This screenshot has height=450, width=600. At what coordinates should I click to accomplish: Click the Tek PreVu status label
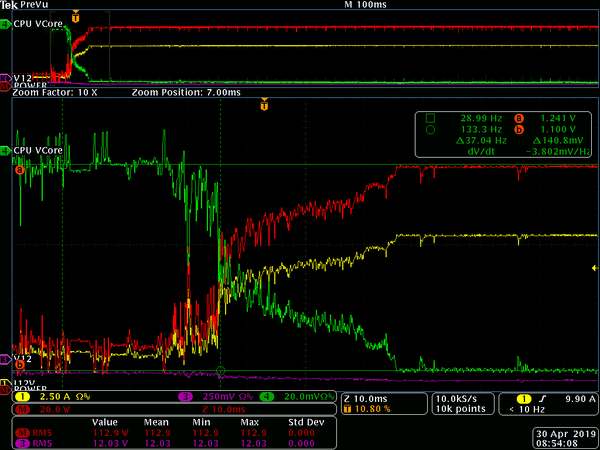(x=24, y=5)
